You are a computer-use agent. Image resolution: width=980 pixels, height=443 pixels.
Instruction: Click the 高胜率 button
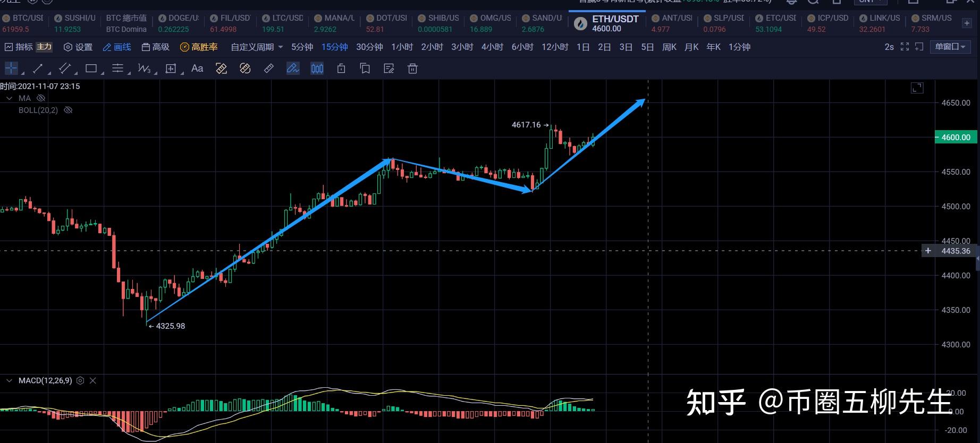tap(199, 47)
